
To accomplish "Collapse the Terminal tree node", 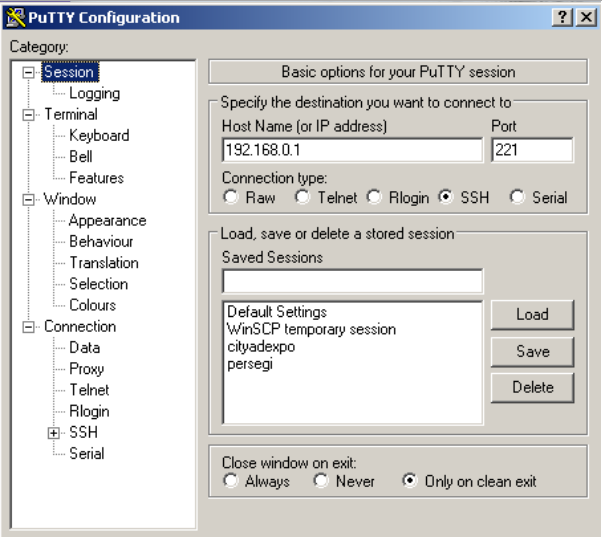I will click(x=28, y=115).
